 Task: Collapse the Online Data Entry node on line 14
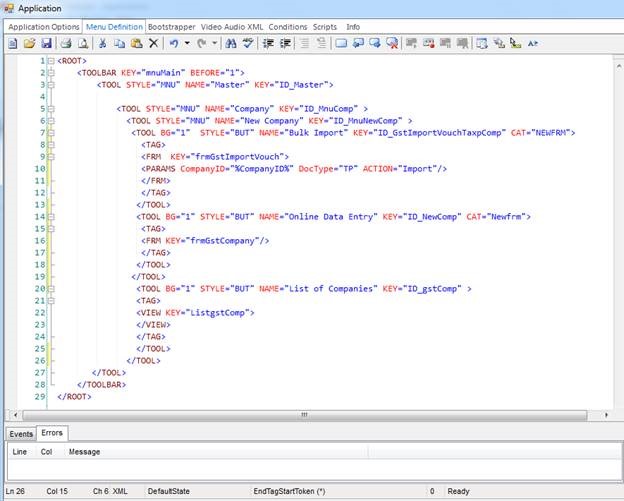pos(51,217)
